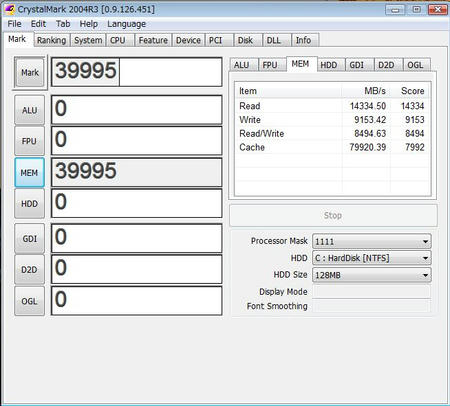The width and height of the screenshot is (450, 406).
Task: Switch to the Feature tab
Action: 153,40
